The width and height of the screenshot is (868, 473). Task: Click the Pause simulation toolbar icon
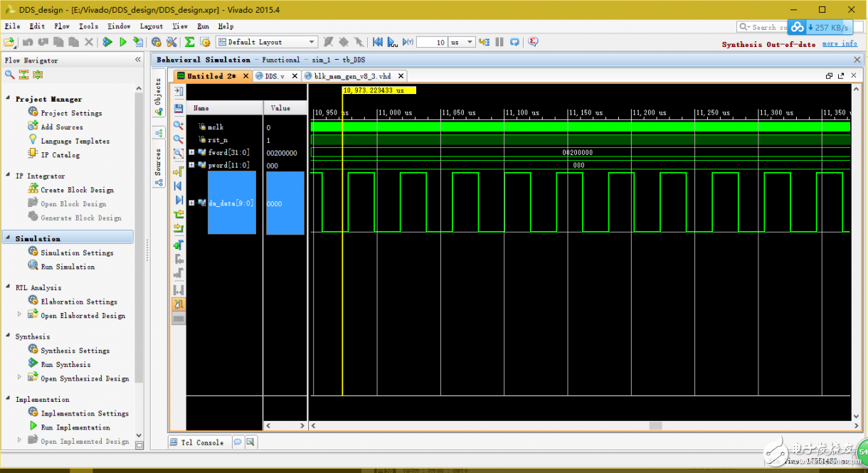[x=499, y=42]
